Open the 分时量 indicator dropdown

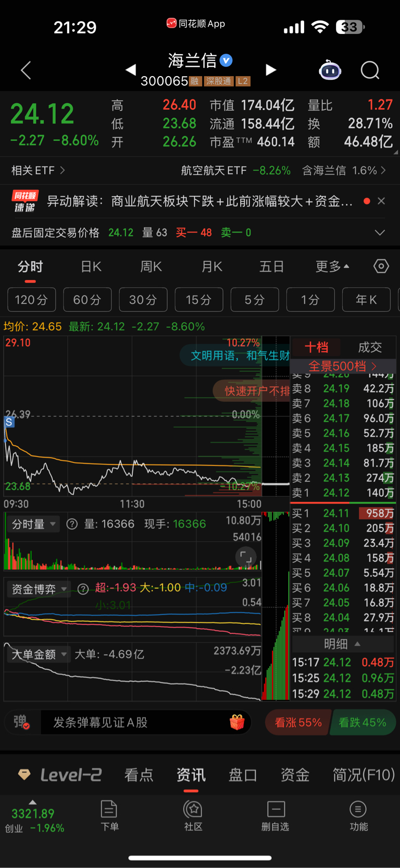point(34,524)
